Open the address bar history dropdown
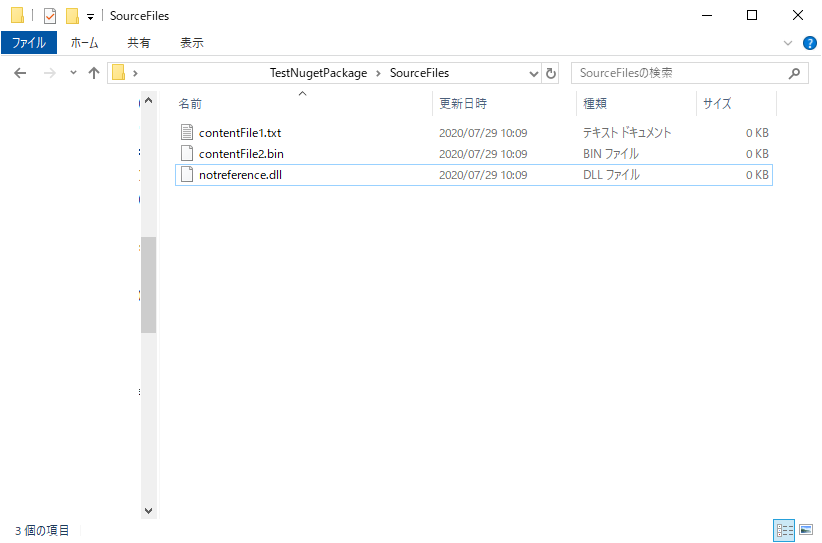 (x=534, y=73)
